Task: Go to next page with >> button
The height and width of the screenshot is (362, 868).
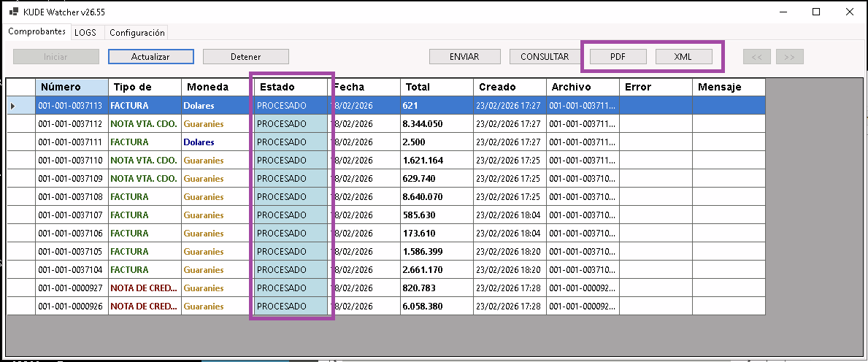Action: (789, 56)
